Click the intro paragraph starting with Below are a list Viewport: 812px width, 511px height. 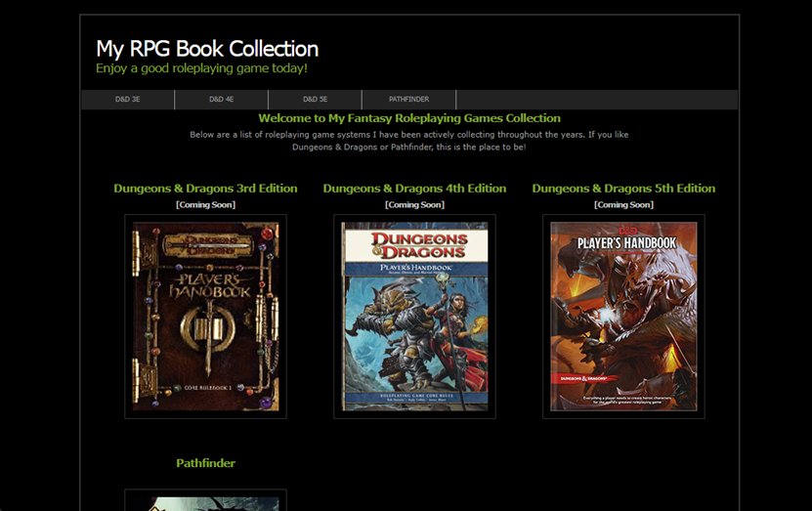pos(409,141)
